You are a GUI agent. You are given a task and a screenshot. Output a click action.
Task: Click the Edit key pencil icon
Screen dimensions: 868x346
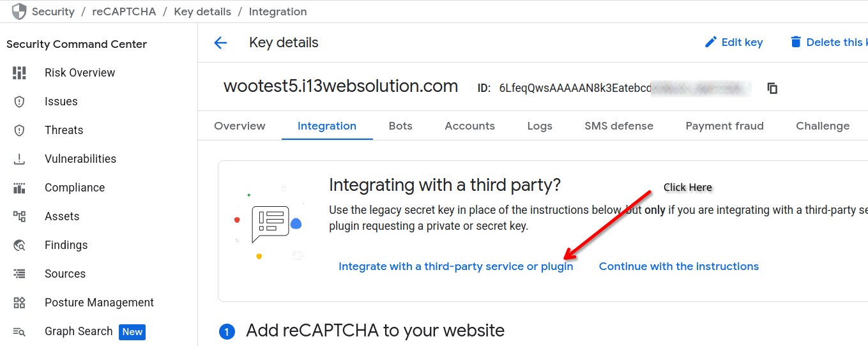pyautogui.click(x=710, y=42)
